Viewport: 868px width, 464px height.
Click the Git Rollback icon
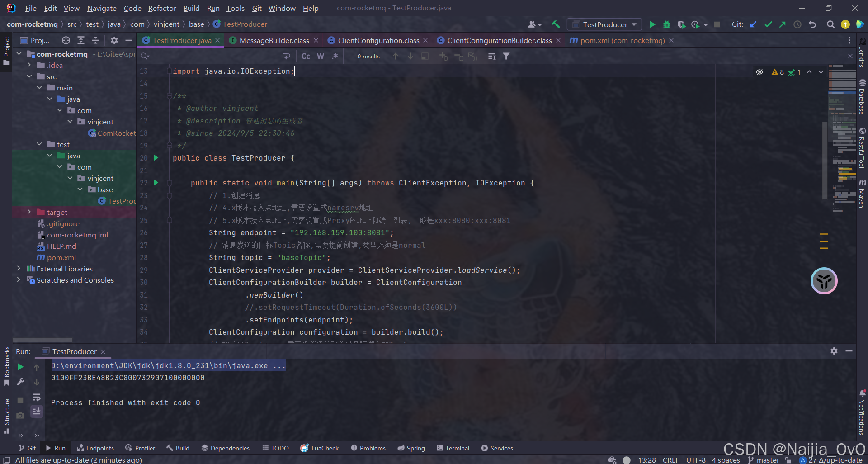tap(812, 24)
